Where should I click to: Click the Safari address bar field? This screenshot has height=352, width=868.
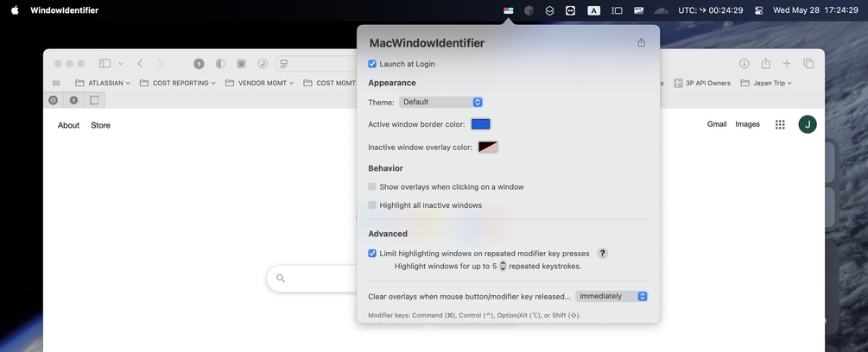(x=318, y=64)
